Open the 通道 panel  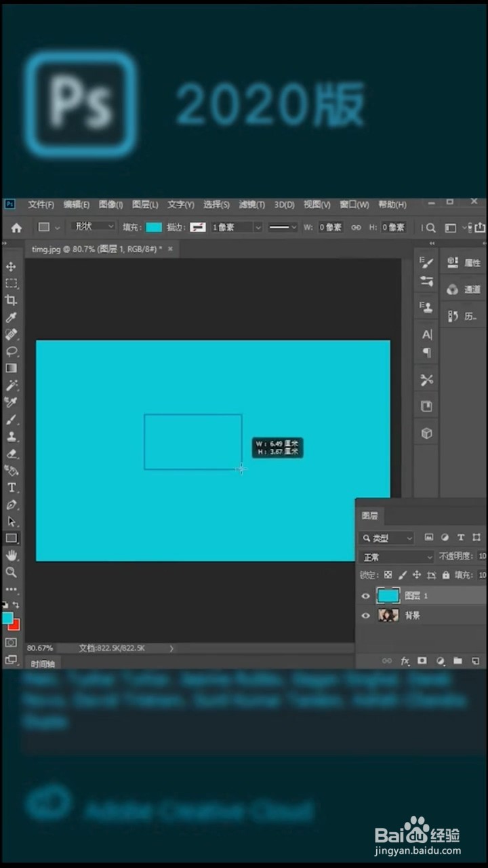point(464,290)
